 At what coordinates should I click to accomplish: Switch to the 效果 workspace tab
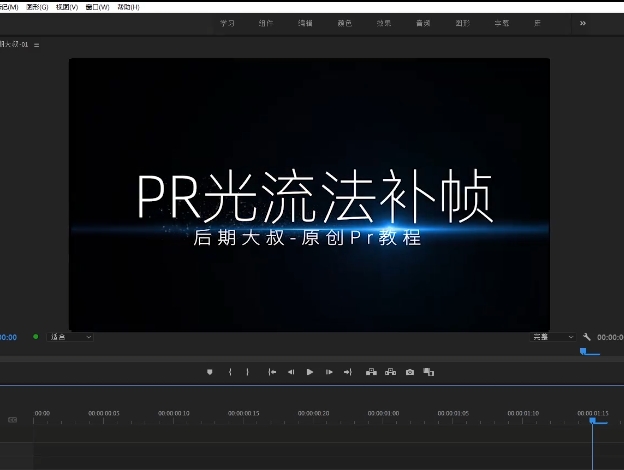[384, 23]
